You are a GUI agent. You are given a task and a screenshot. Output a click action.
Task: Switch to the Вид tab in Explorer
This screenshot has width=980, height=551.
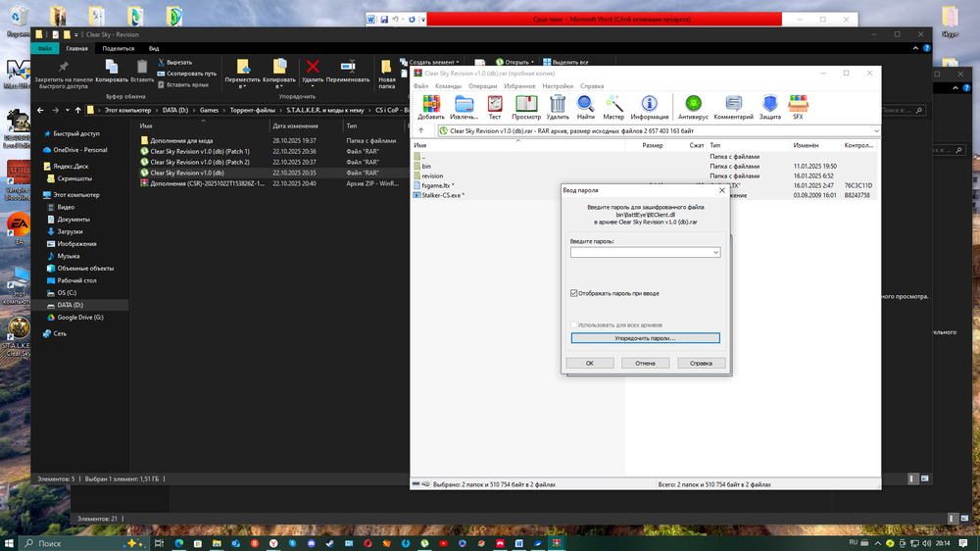coord(154,48)
